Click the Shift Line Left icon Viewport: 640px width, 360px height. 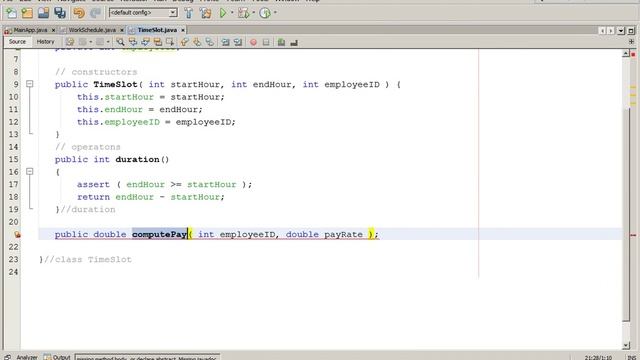[x=225, y=42]
